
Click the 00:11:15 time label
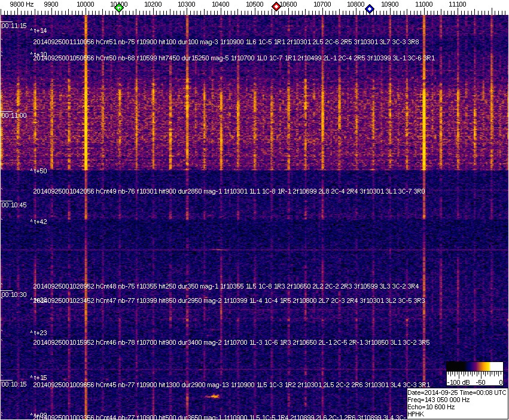pyautogui.click(x=14, y=26)
